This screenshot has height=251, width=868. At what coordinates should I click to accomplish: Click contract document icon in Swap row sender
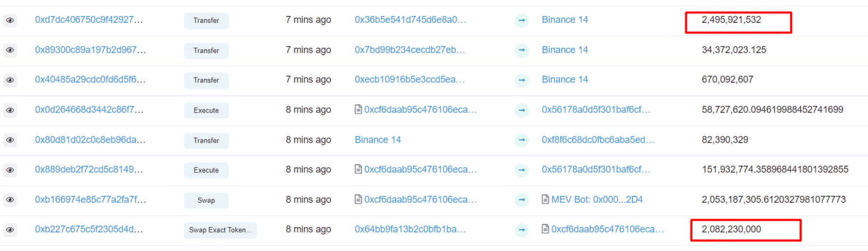tap(359, 199)
